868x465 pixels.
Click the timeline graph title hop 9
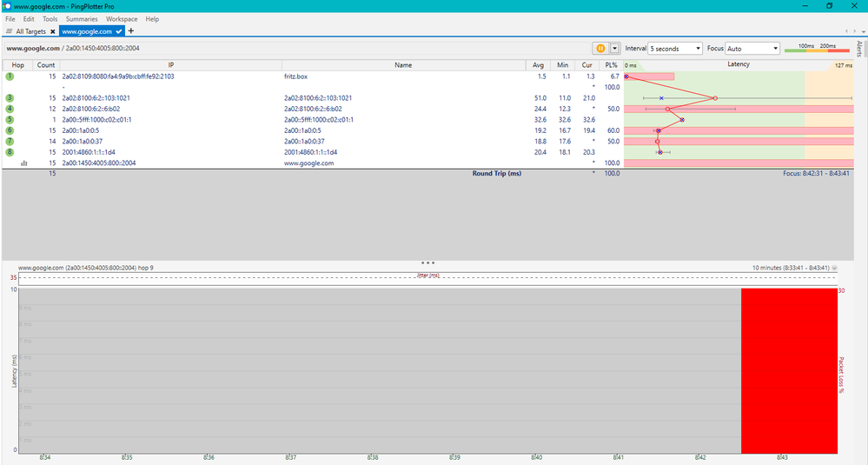[x=86, y=268]
